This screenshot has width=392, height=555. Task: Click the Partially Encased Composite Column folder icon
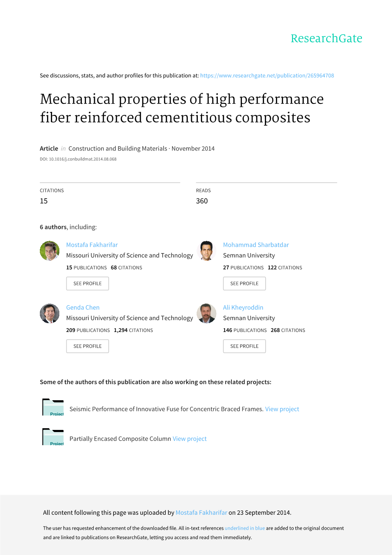pyautogui.click(x=53, y=437)
